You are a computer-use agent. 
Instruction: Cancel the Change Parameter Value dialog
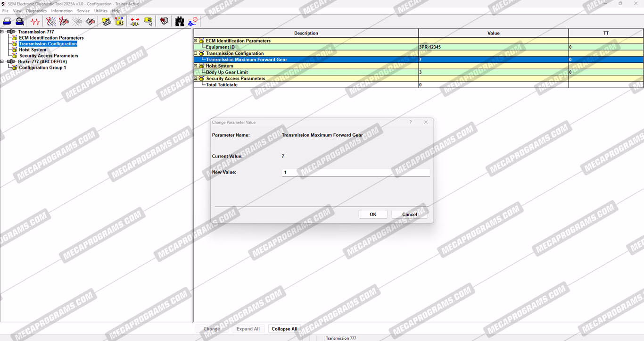pyautogui.click(x=409, y=214)
